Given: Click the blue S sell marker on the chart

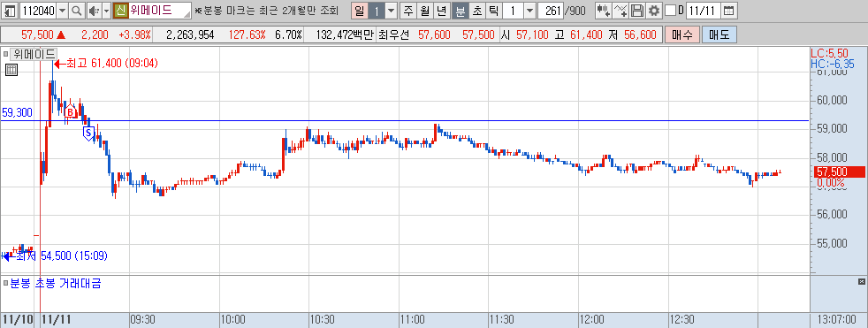Looking at the screenshot, I should coord(88,133).
